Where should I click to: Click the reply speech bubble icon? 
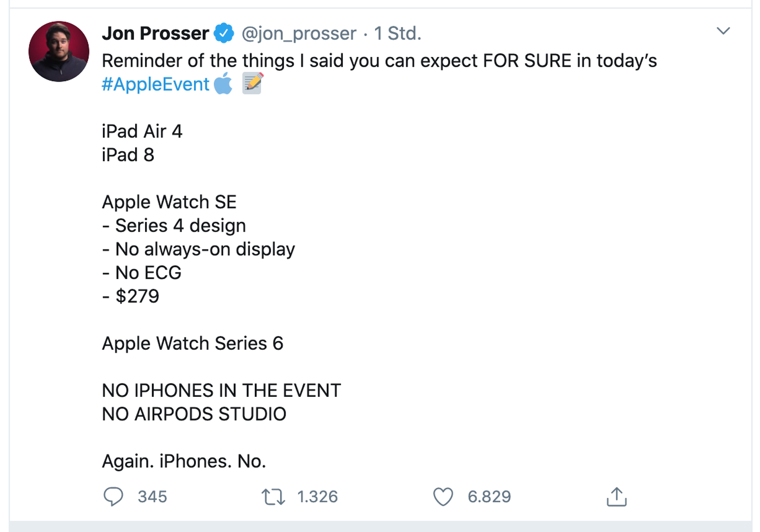click(113, 496)
